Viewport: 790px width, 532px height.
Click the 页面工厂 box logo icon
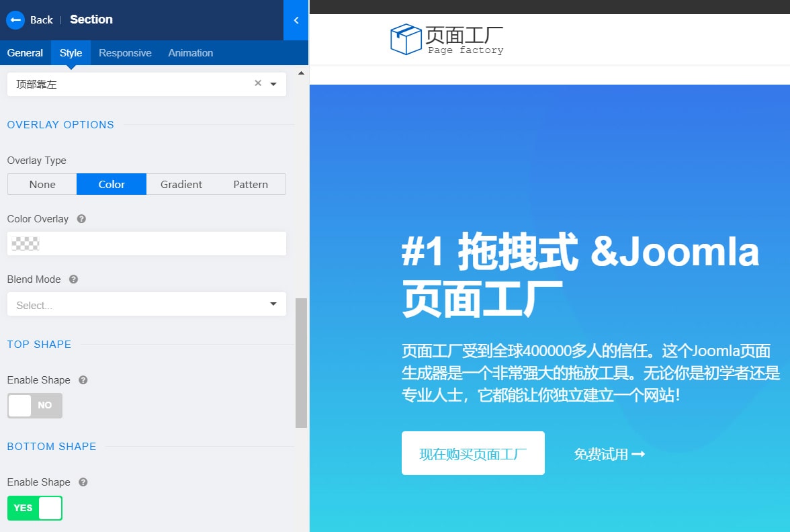click(406, 39)
